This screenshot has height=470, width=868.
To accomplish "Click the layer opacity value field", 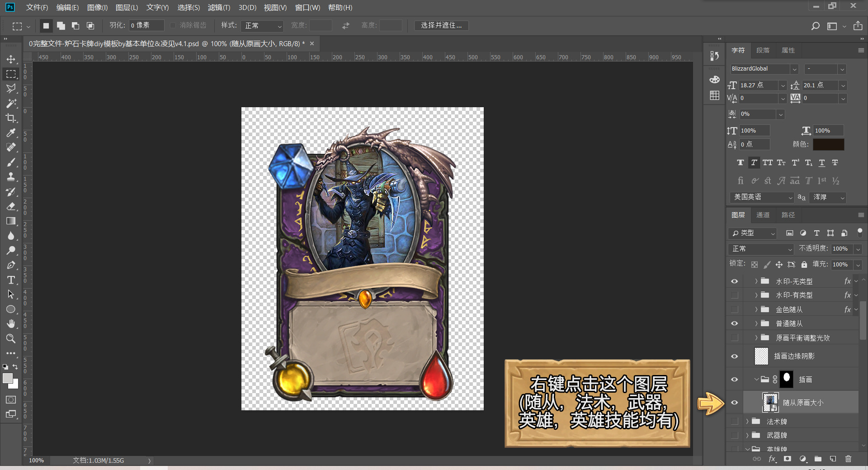I will (x=841, y=249).
